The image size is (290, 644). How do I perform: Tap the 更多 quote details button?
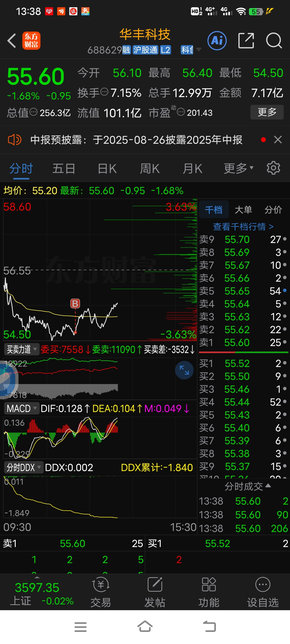pyautogui.click(x=267, y=112)
